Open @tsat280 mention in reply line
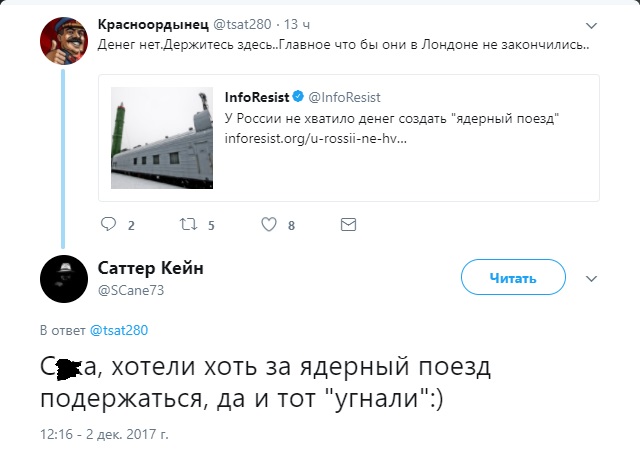 tap(120, 329)
